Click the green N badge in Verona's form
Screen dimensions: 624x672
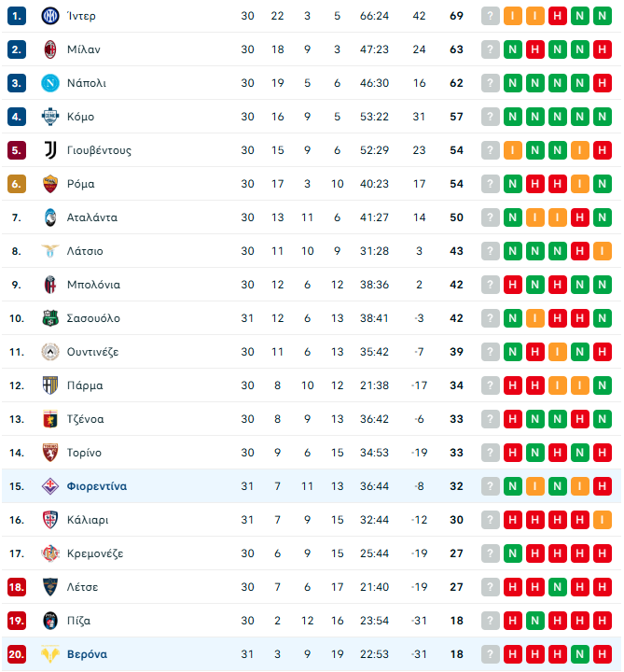click(580, 654)
